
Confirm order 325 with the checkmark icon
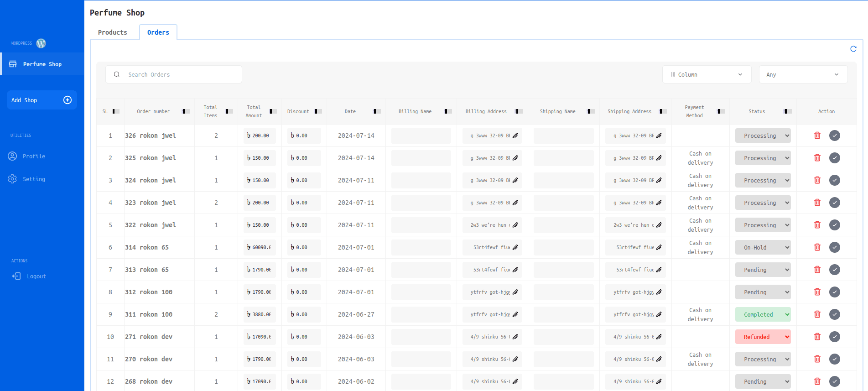tap(834, 158)
